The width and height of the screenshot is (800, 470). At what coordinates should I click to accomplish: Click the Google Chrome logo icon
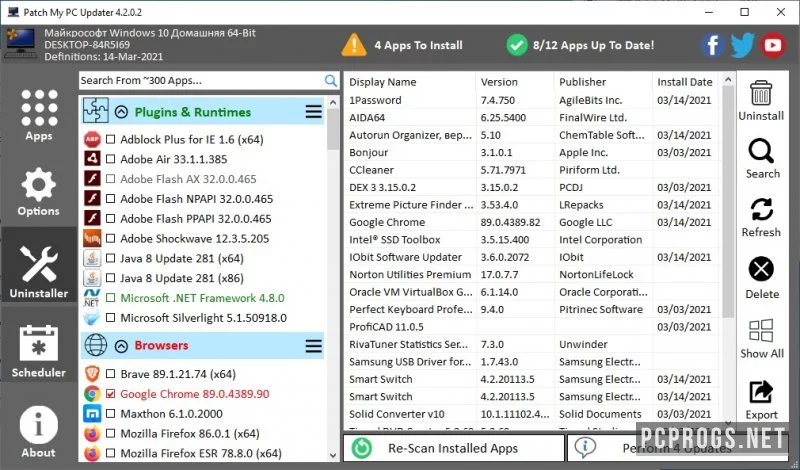92,394
